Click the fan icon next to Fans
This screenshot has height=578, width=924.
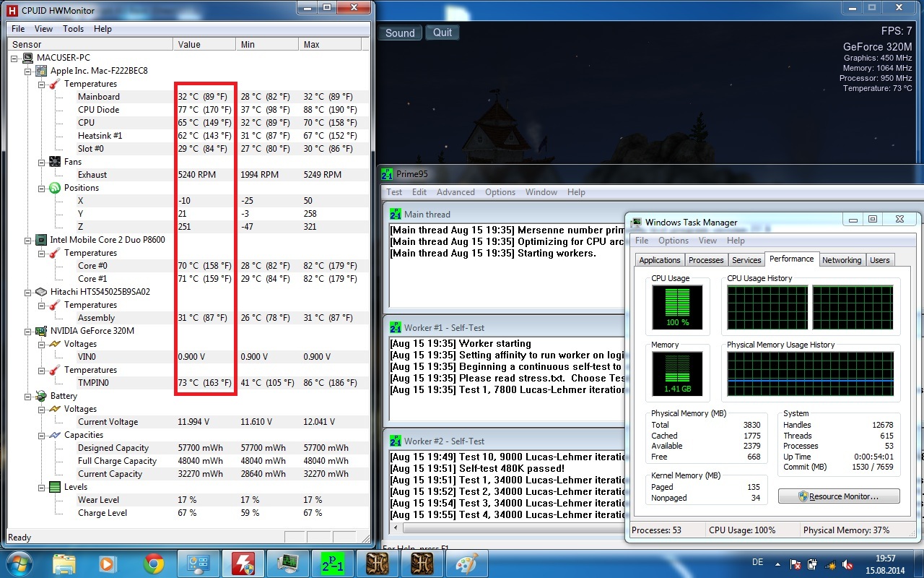pos(55,162)
